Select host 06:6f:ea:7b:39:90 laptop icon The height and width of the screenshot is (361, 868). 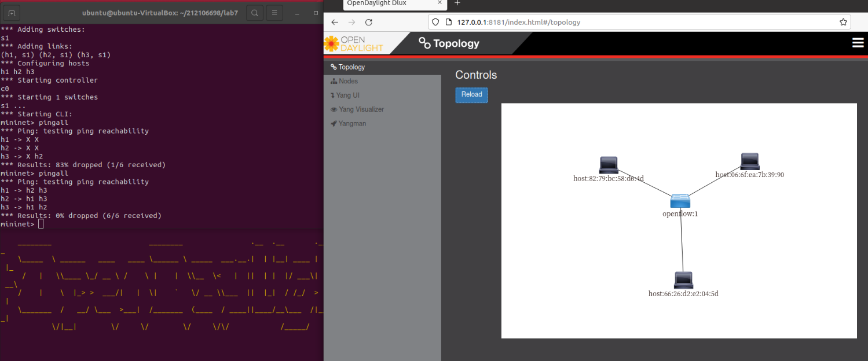(750, 161)
